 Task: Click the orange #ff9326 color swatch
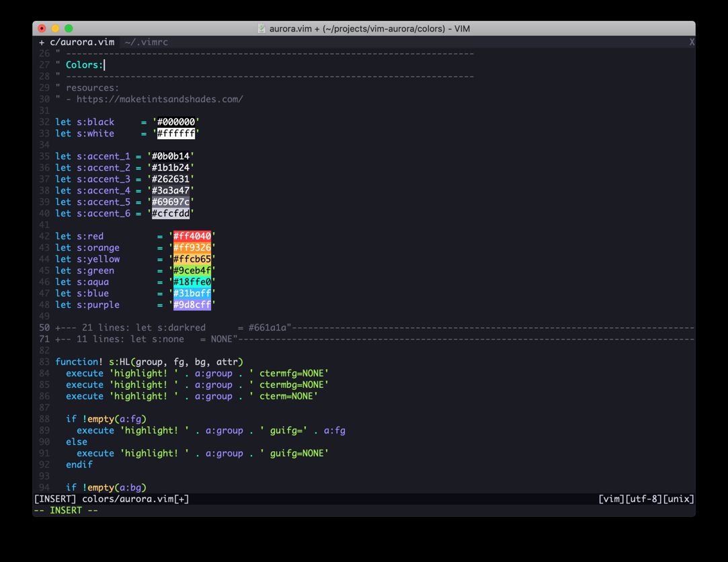tap(192, 247)
